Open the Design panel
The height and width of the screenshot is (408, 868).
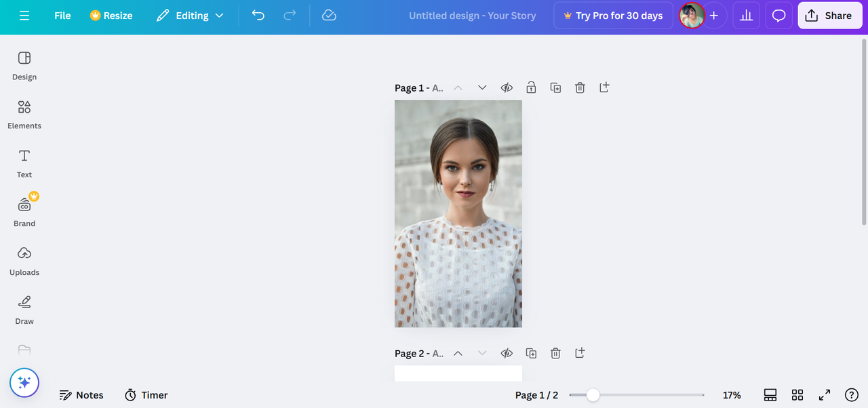pos(24,65)
